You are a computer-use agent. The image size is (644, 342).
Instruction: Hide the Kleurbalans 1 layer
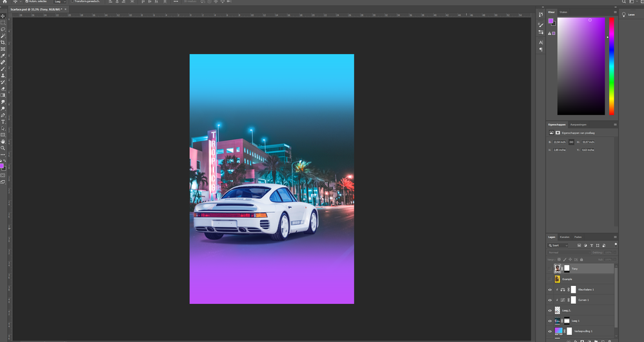click(x=550, y=290)
